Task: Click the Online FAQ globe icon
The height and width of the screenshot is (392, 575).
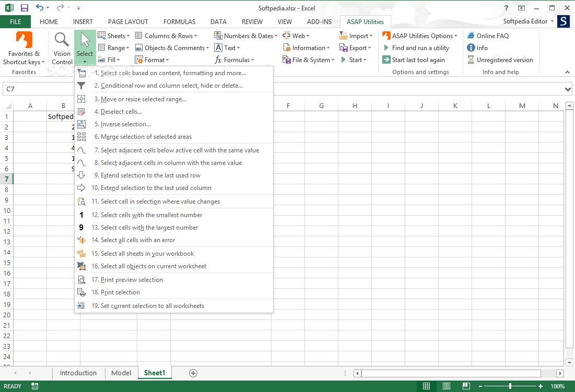Action: point(471,36)
